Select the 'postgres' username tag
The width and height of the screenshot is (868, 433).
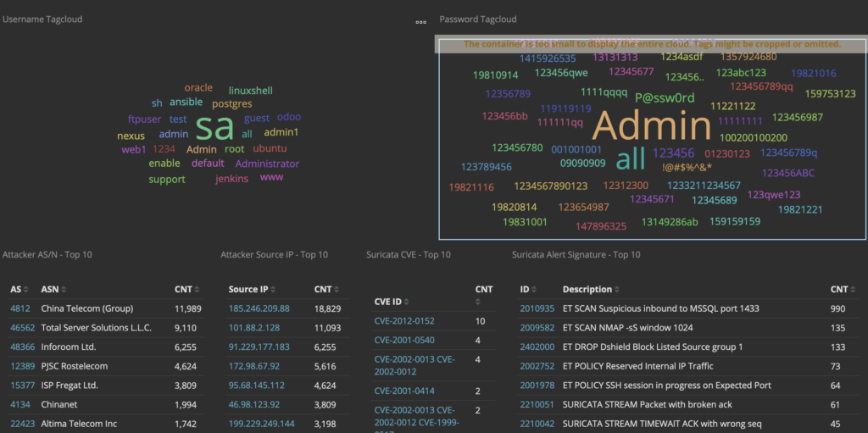point(232,104)
